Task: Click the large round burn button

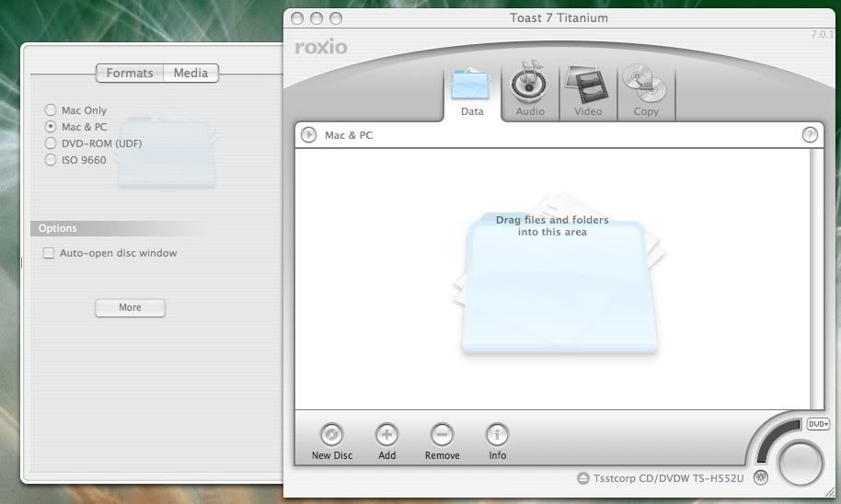Action: [x=801, y=464]
